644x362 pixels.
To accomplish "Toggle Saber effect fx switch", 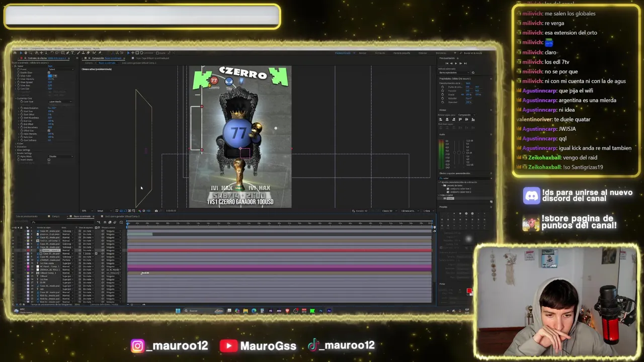I will click(x=15, y=66).
